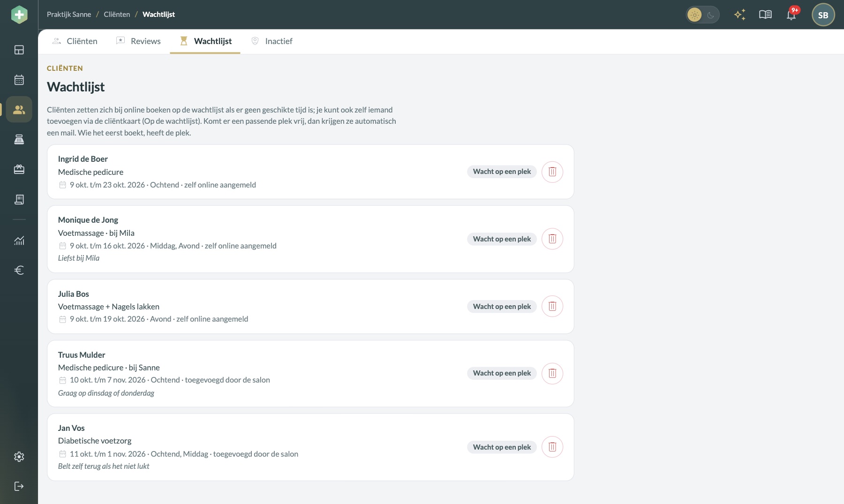This screenshot has width=844, height=504.
Task: Click Jan Vos's 'Wacht op een plek' badge
Action: pyautogui.click(x=502, y=447)
